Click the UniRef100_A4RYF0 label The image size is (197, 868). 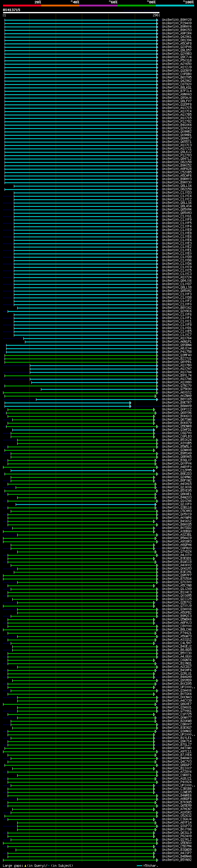pos(177,467)
